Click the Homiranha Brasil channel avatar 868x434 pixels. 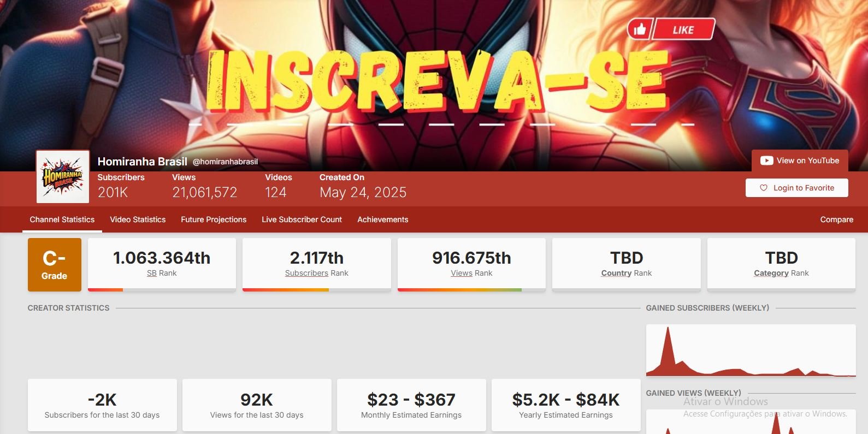click(63, 177)
